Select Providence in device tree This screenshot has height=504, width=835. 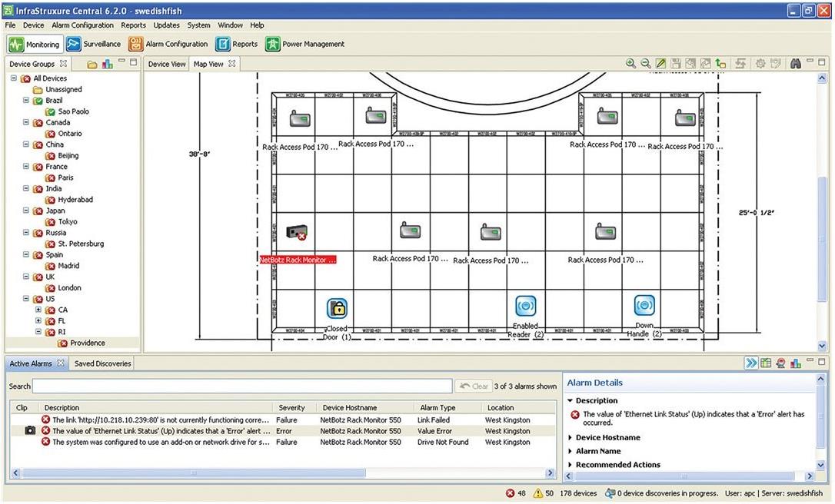[x=81, y=343]
